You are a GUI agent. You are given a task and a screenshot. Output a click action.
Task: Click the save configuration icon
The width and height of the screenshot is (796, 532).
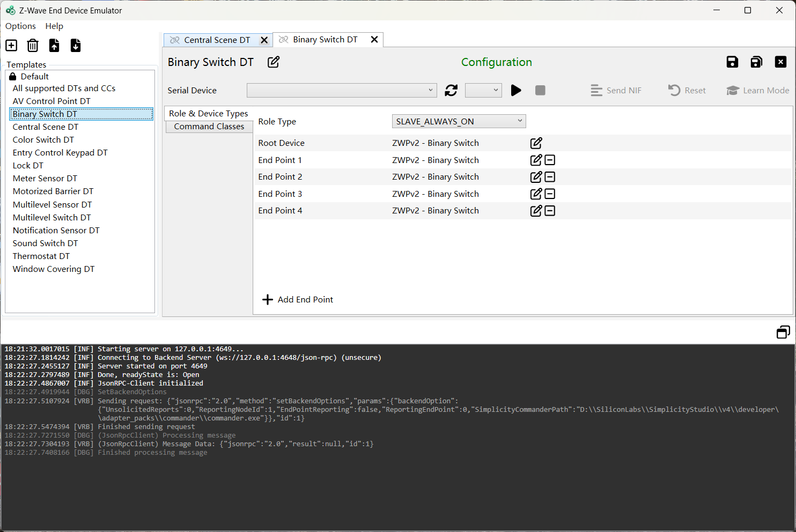pyautogui.click(x=732, y=62)
